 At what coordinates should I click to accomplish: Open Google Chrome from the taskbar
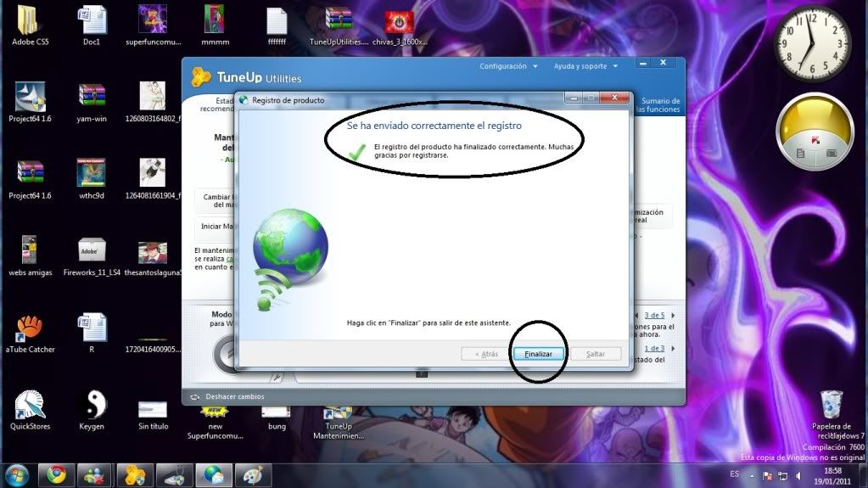click(x=56, y=475)
